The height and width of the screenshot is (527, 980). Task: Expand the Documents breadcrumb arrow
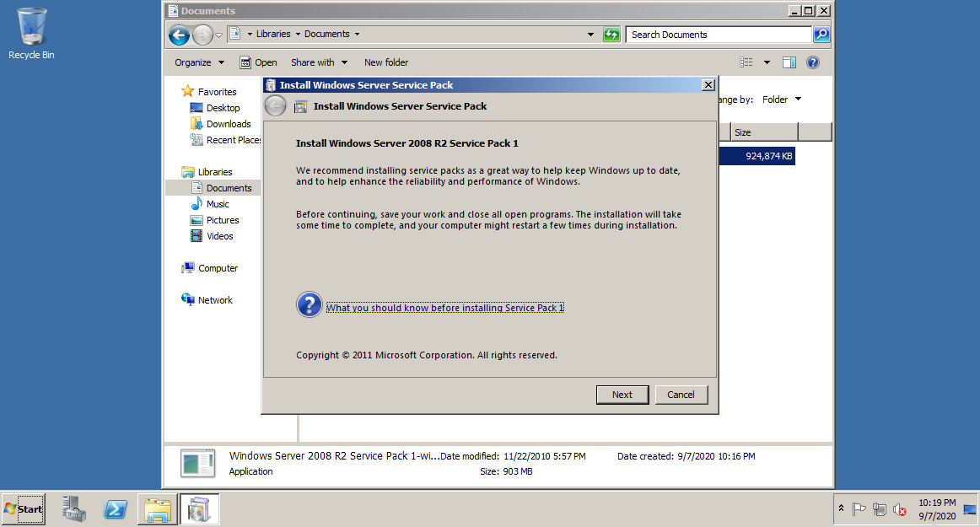point(357,35)
